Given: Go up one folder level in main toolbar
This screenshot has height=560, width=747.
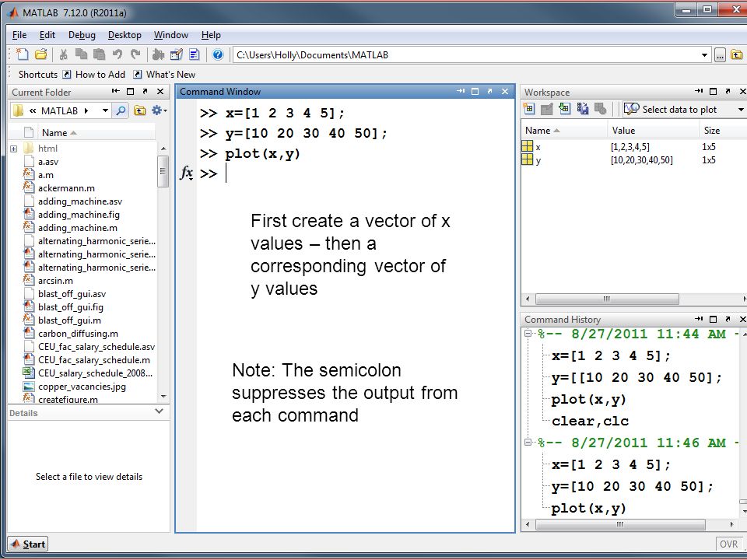Looking at the screenshot, I should [737, 54].
